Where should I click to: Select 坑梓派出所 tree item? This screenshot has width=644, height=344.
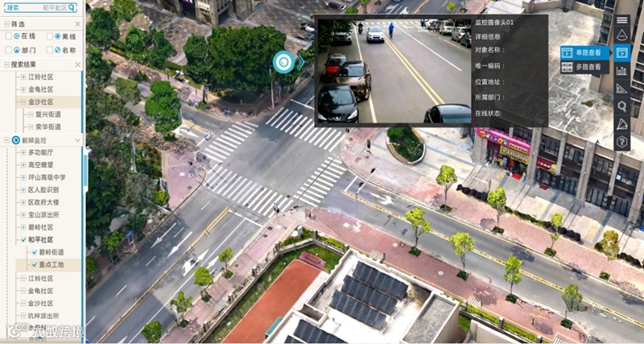pos(43,316)
